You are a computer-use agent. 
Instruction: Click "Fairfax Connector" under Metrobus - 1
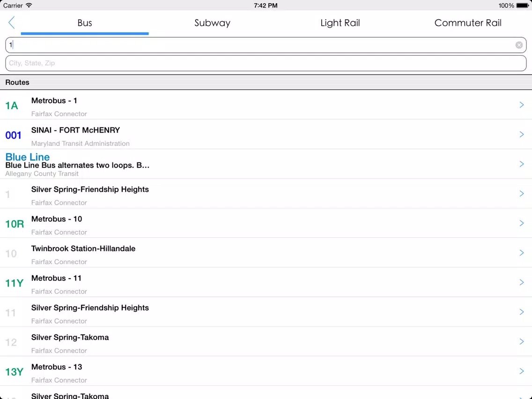pyautogui.click(x=59, y=114)
